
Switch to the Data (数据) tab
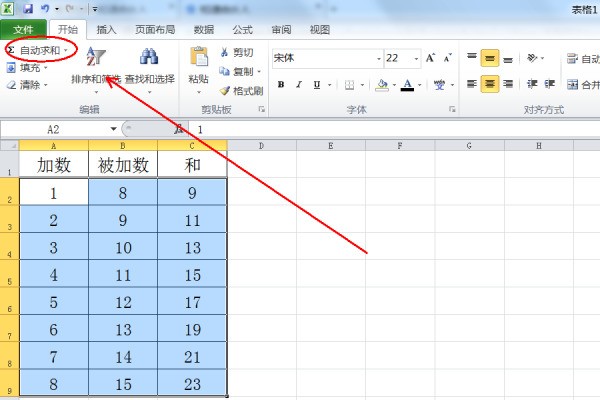pyautogui.click(x=204, y=29)
